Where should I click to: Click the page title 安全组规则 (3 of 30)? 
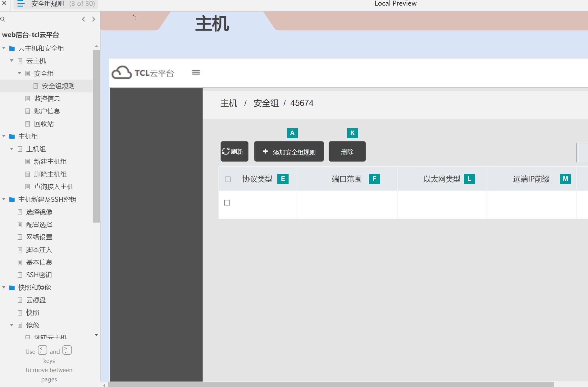[63, 4]
